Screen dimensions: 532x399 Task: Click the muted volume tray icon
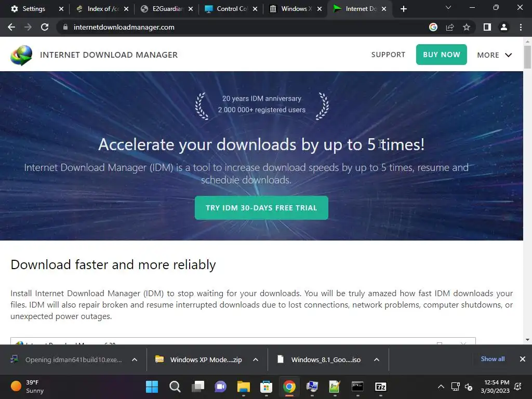[x=469, y=387]
